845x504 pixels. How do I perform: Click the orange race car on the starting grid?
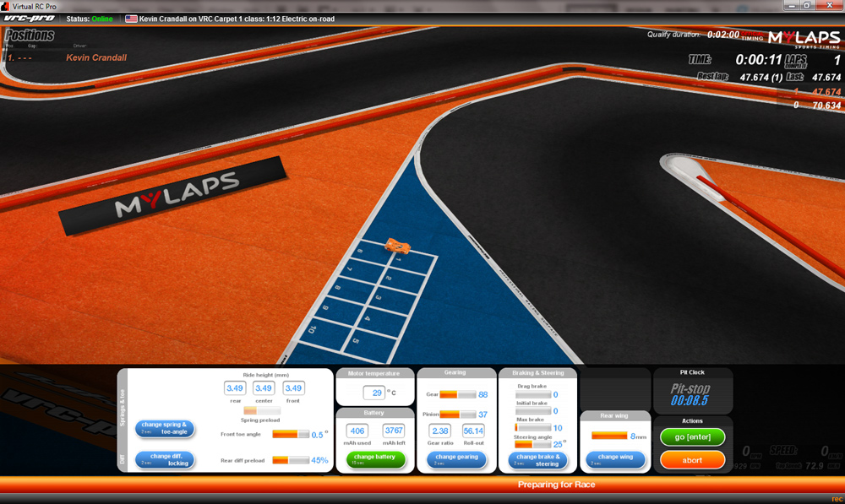tap(398, 246)
